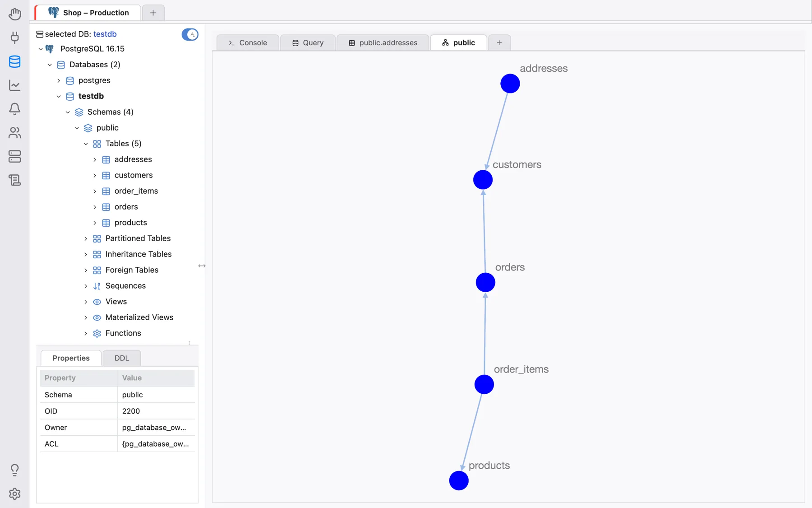The image size is (812, 508).
Task: Click the customers node in the diagram
Action: point(483,180)
